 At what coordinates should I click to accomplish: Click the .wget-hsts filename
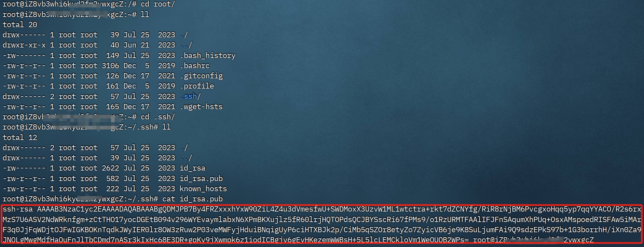(201, 107)
